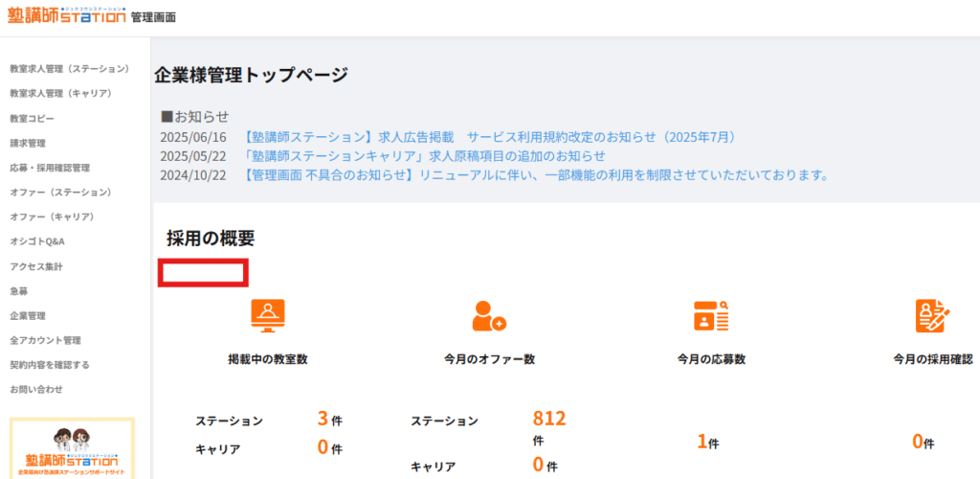The image size is (980, 479).
Task: Click the 掲載中の教室数 label
Action: [x=268, y=359]
